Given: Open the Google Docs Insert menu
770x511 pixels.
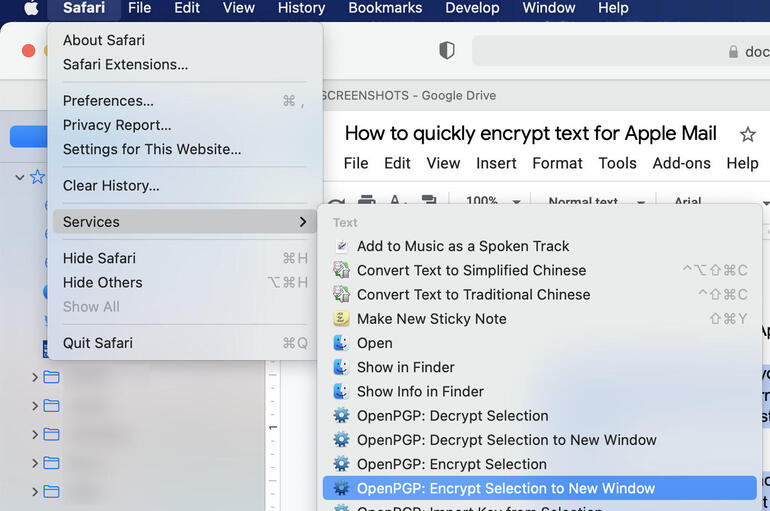Looking at the screenshot, I should click(496, 163).
